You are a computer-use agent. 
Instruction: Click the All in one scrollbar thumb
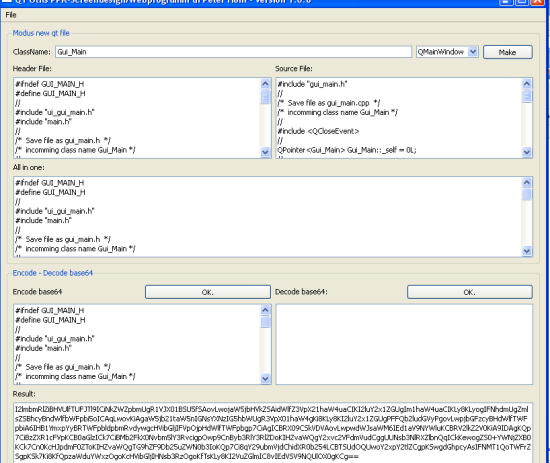(526, 194)
